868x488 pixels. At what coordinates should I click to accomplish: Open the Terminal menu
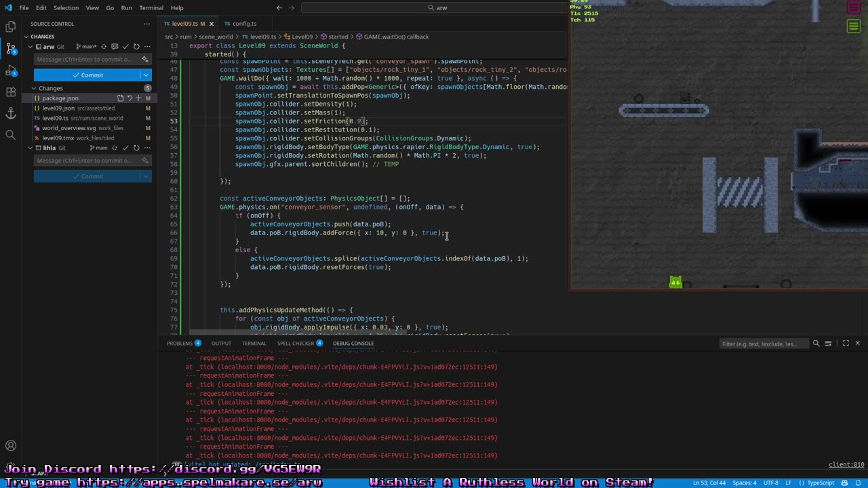151,7
